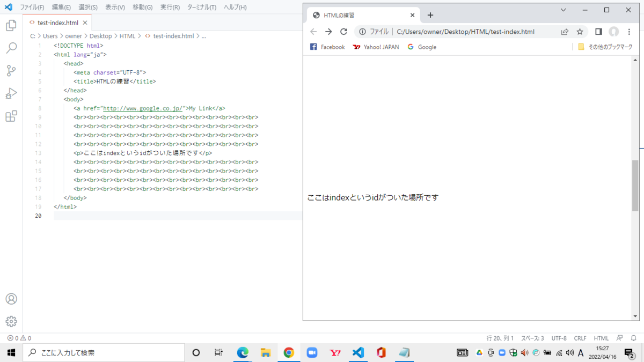Open File Explorer from the taskbar
644x362 pixels.
tap(266, 352)
